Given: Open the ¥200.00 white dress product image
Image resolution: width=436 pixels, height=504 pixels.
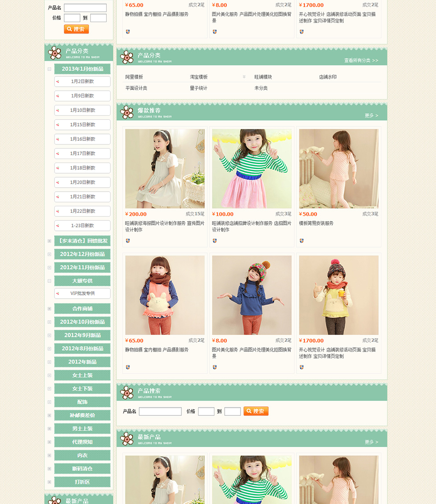Looking at the screenshot, I should pos(165,169).
